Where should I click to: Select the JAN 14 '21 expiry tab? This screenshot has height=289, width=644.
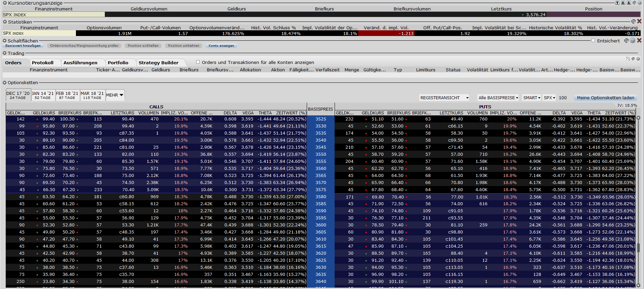43,95
